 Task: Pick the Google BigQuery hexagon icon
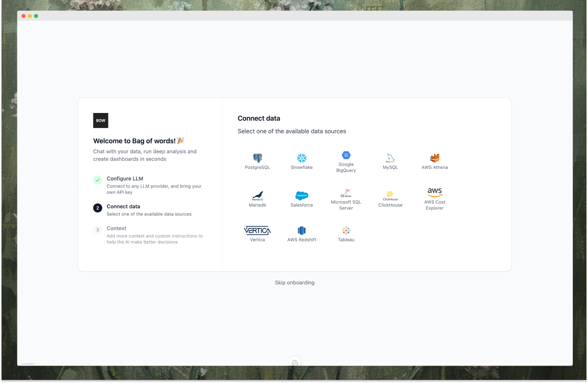point(346,155)
